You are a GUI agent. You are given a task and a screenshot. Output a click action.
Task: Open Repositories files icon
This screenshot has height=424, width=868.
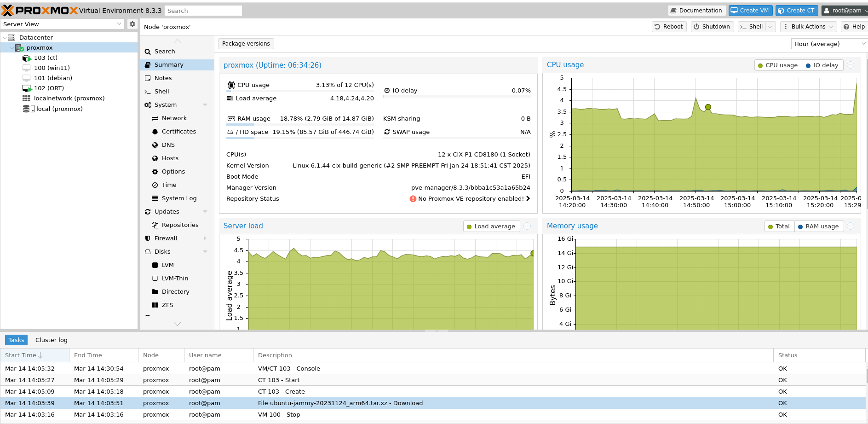click(155, 225)
